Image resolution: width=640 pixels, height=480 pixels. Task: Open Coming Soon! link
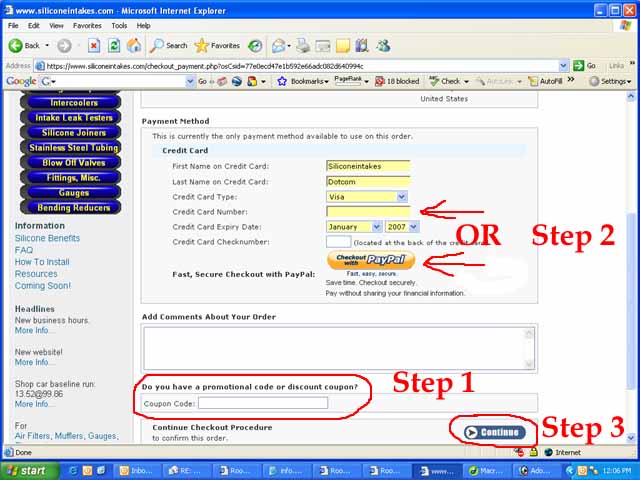42,285
